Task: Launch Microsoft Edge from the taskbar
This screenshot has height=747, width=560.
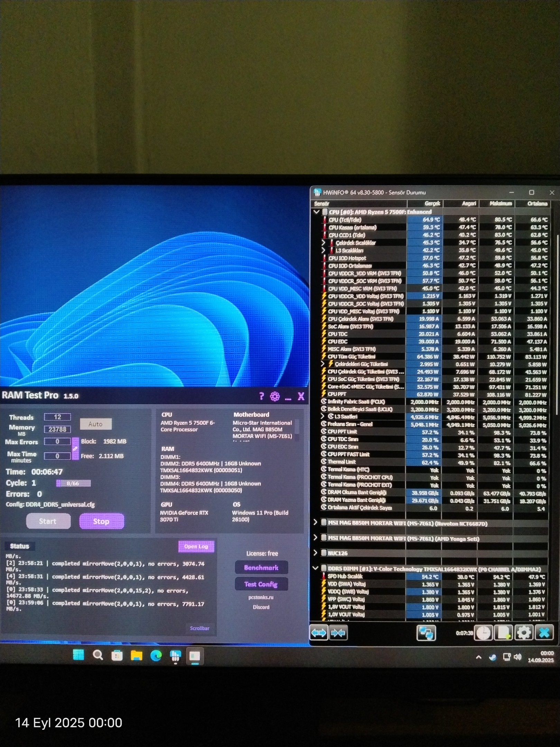Action: pyautogui.click(x=156, y=656)
